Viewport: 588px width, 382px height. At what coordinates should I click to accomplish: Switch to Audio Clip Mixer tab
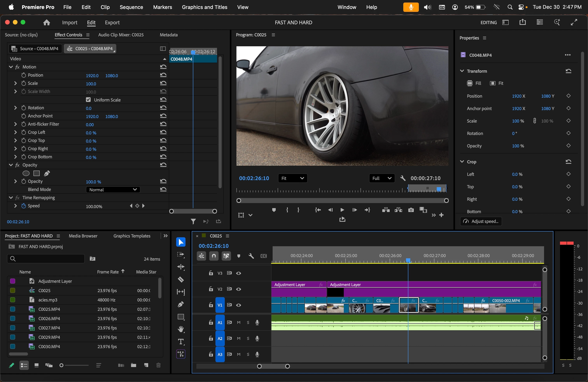coord(121,35)
